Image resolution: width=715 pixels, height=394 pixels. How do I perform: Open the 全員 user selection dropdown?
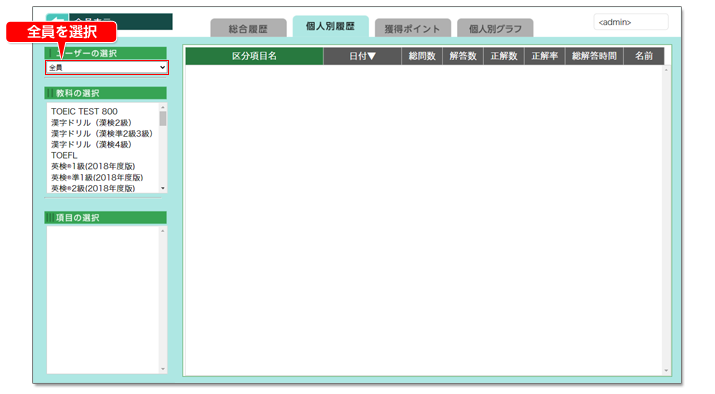coord(107,67)
